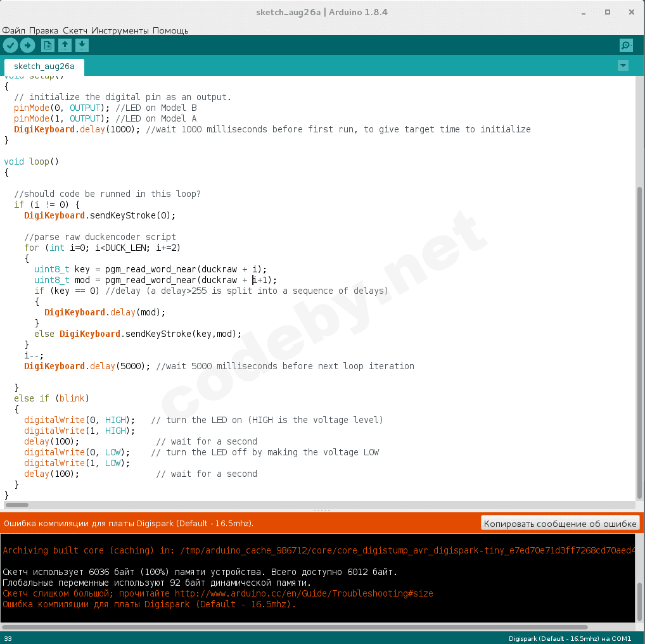The height and width of the screenshot is (644, 645).
Task: Click the status bar board name Digispark
Action: 570,639
